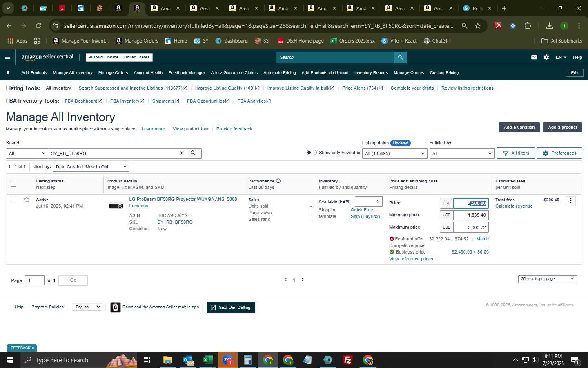Click the bookmark flag icon in the nav bar
The image size is (588, 368).
point(8,73)
